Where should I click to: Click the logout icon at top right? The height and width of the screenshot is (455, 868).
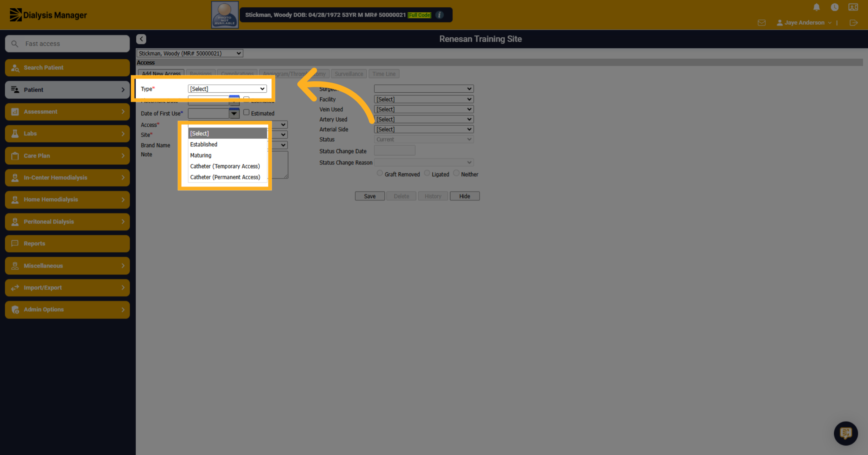click(854, 23)
